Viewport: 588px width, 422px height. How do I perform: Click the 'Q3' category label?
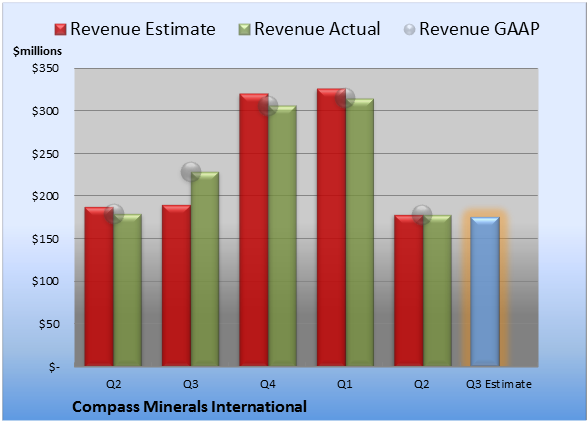(x=190, y=384)
